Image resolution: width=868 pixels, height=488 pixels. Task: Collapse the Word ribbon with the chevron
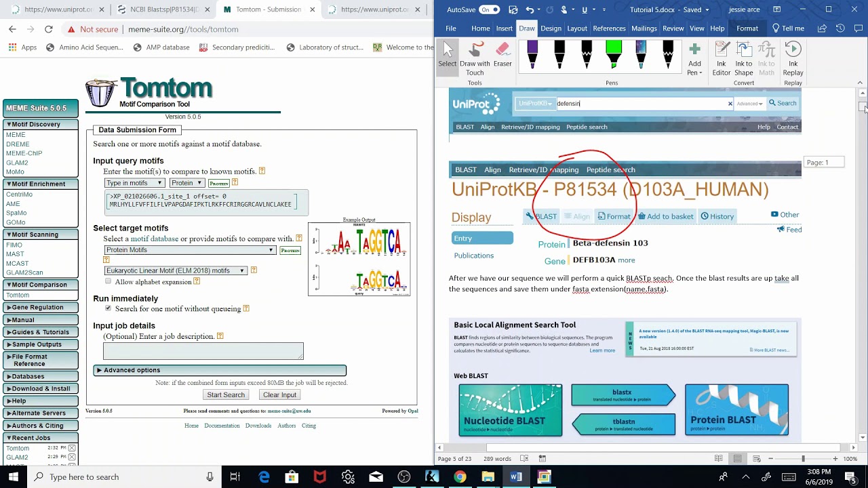pyautogui.click(x=861, y=82)
